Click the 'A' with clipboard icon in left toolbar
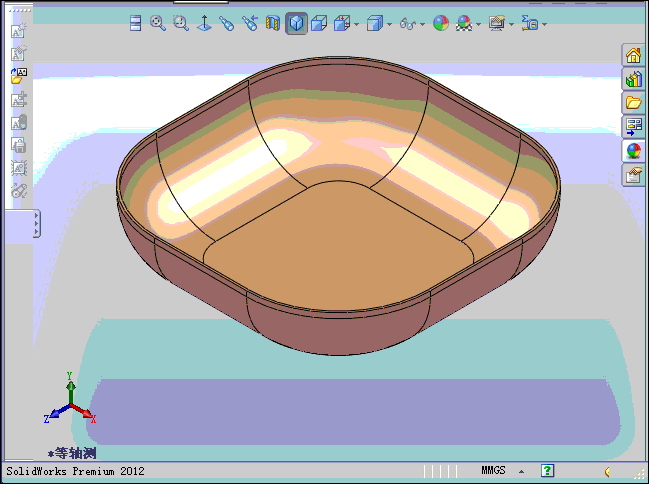The height and width of the screenshot is (484, 649). (19, 122)
